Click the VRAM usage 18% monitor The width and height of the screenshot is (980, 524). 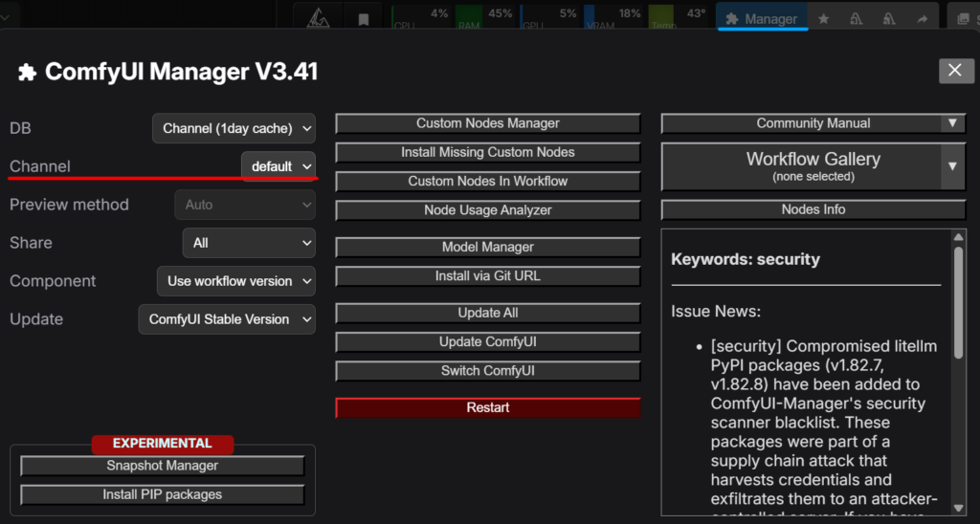(x=612, y=19)
